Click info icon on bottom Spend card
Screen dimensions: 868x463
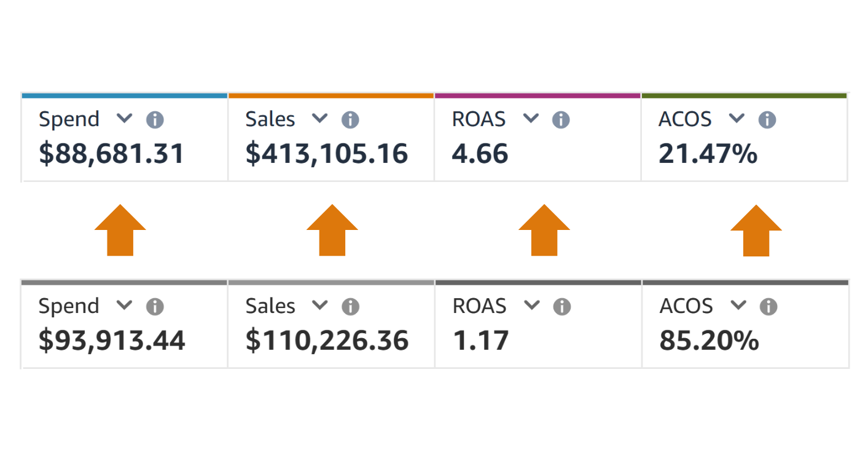[155, 306]
